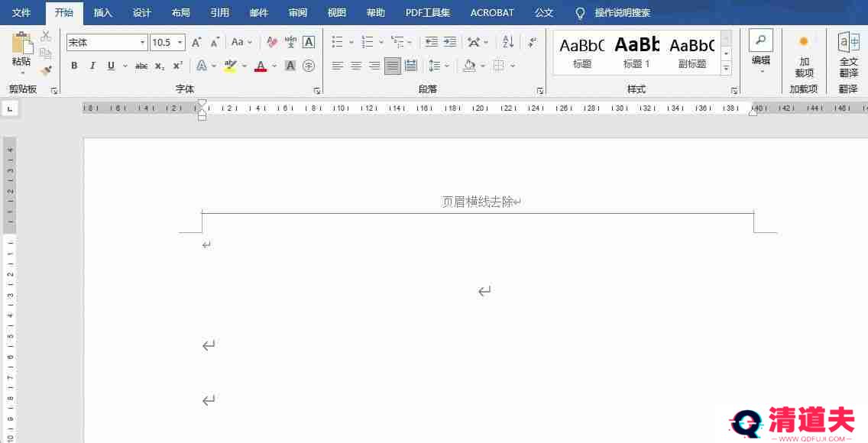The width and height of the screenshot is (868, 443).
Task: Open the font size 10.5 dropdown
Action: (180, 43)
